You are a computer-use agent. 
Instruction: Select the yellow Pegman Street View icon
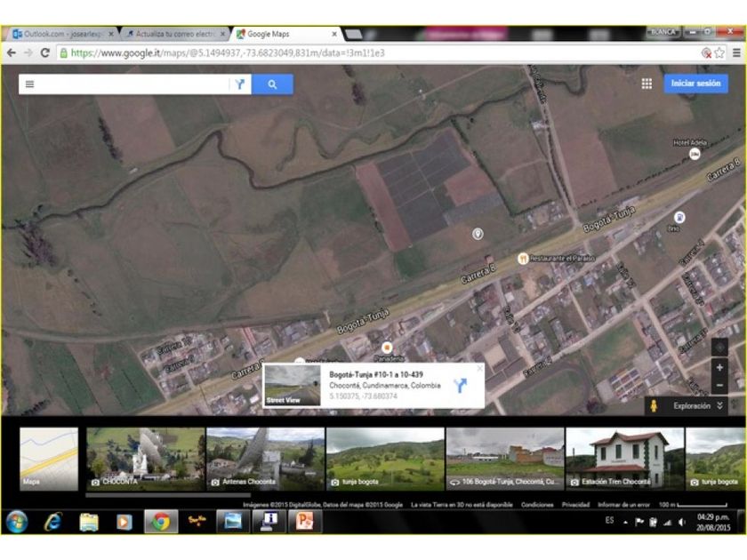(x=655, y=405)
